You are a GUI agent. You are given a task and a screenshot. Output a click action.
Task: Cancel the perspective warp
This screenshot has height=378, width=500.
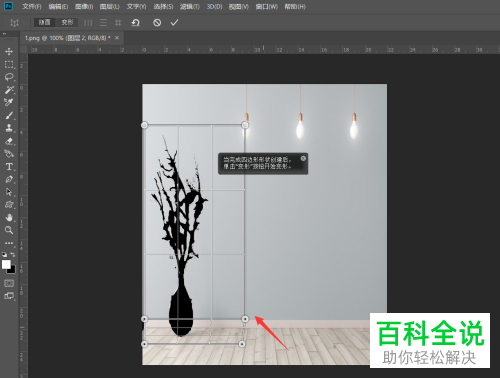click(x=157, y=23)
